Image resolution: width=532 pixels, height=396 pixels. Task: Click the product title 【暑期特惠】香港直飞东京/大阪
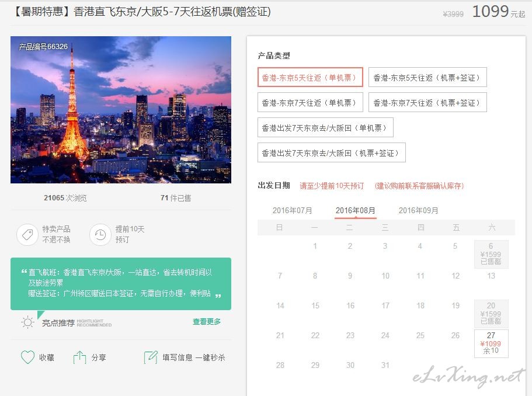141,12
